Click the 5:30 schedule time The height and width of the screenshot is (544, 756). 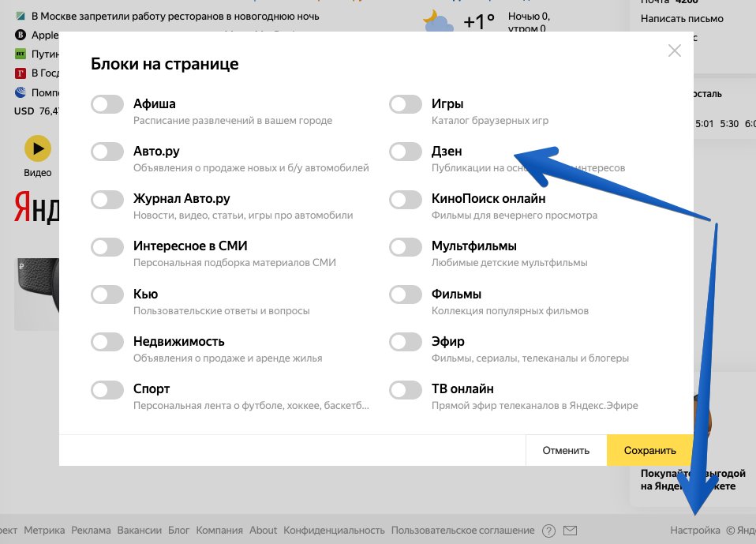pyautogui.click(x=729, y=123)
